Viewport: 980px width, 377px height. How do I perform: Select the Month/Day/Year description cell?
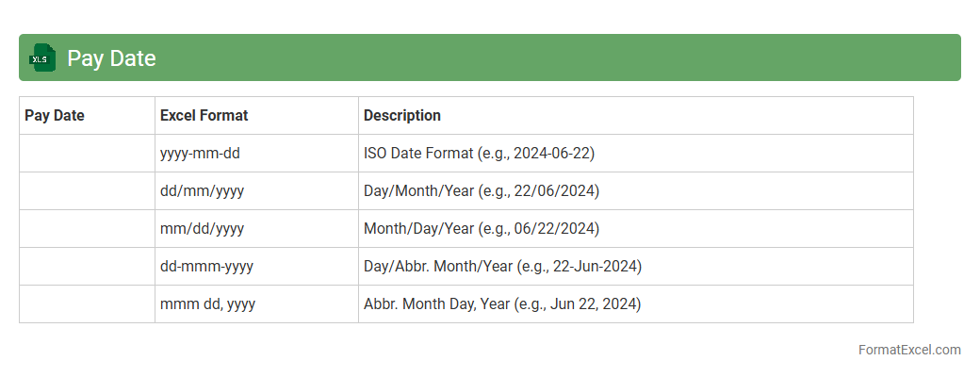(x=482, y=229)
